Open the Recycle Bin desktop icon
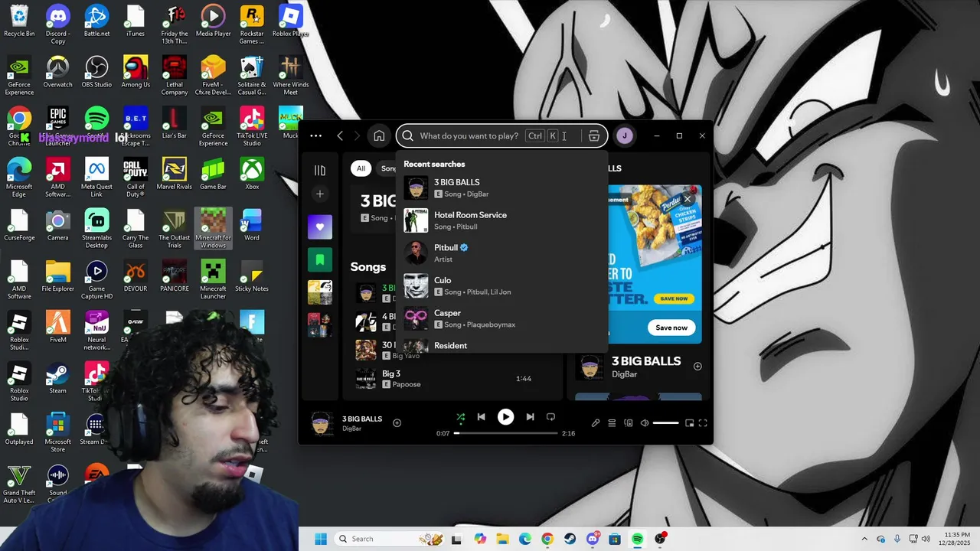 tap(19, 21)
